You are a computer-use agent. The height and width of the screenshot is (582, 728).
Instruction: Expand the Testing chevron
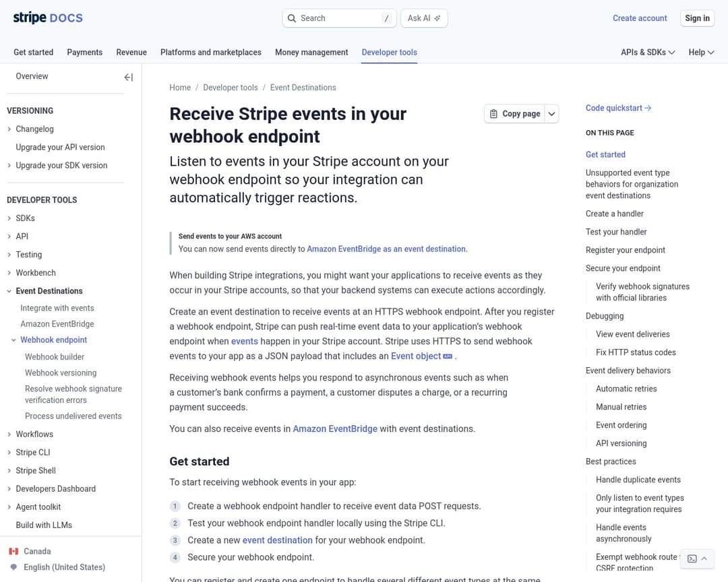[9, 255]
